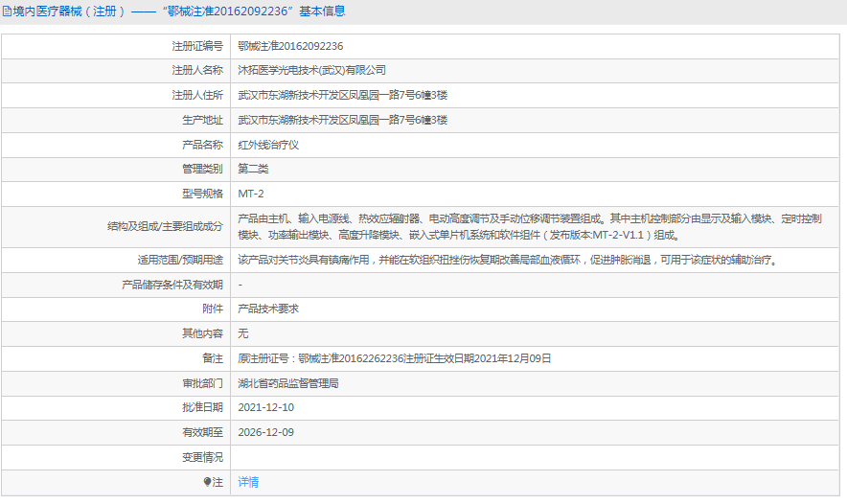Click the 管理类别 label
Image resolution: width=847 pixels, height=504 pixels.
202,169
